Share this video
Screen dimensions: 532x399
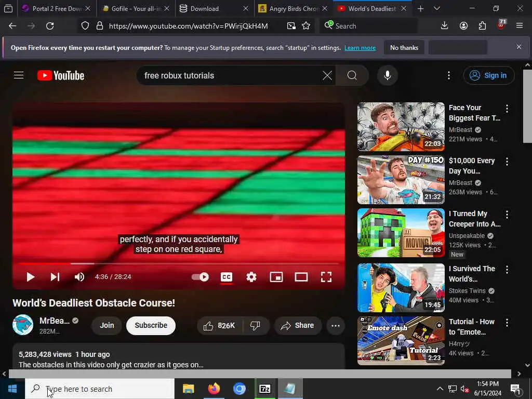[x=297, y=326]
